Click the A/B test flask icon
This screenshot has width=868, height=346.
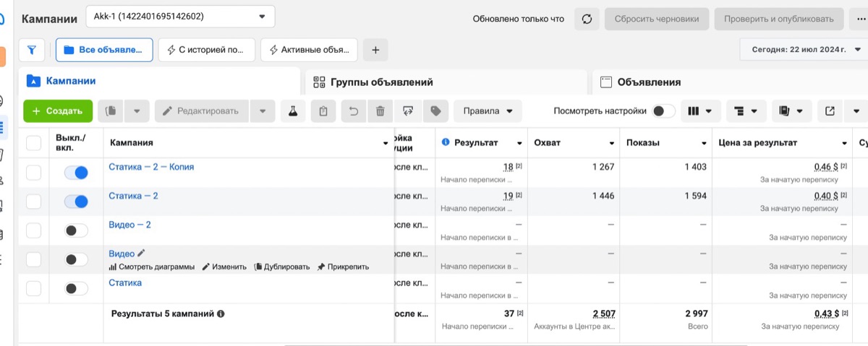(x=292, y=111)
